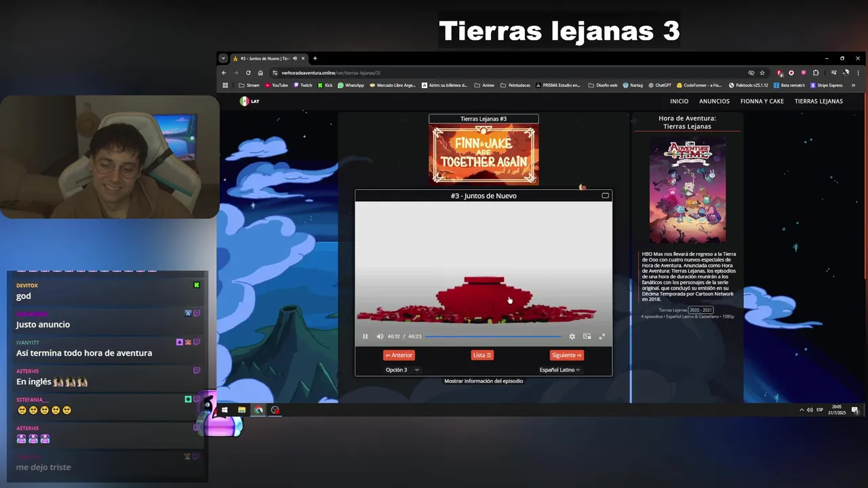Open the apps grid in bookmarks bar
Image resolution: width=868 pixels, height=488 pixels.
(x=225, y=85)
